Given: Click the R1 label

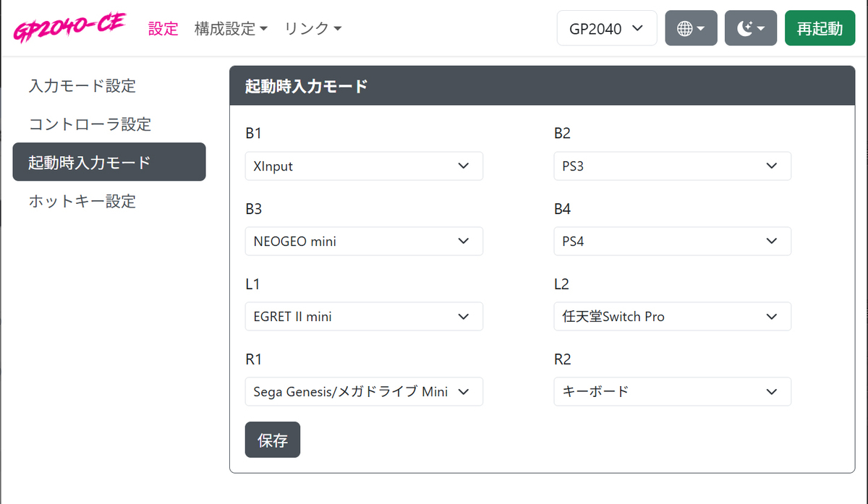Looking at the screenshot, I should (253, 359).
